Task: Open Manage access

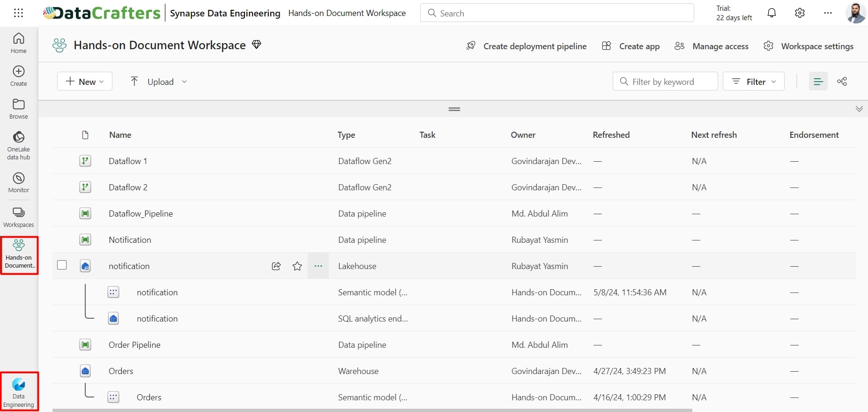Action: click(x=712, y=46)
